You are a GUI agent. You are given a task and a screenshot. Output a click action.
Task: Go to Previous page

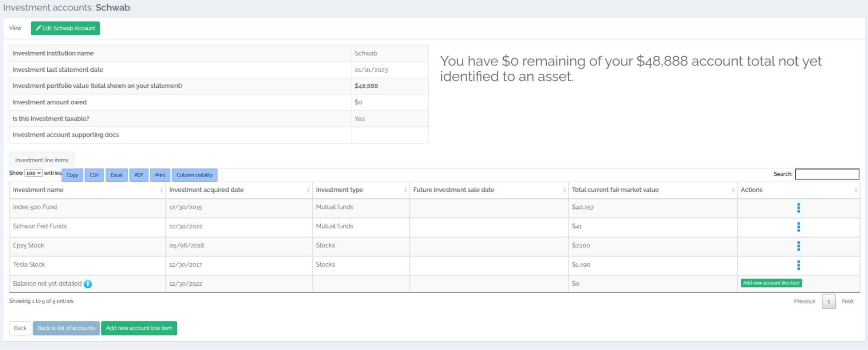(x=805, y=301)
